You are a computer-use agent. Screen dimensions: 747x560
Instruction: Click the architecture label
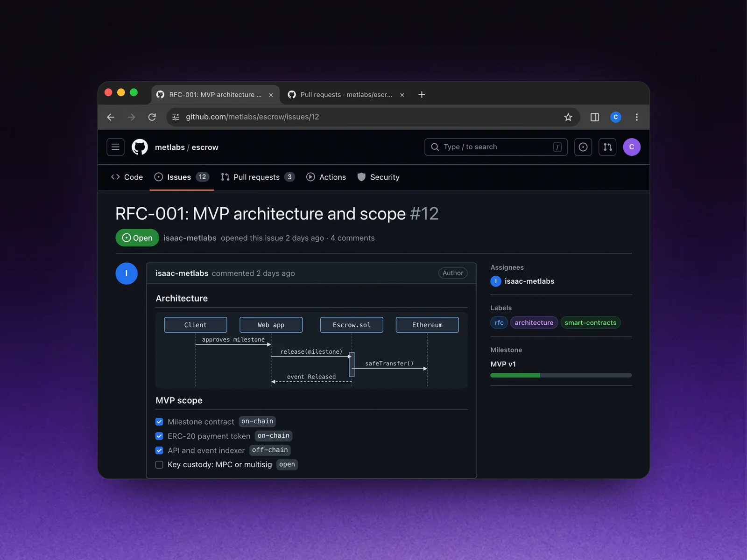(x=534, y=323)
